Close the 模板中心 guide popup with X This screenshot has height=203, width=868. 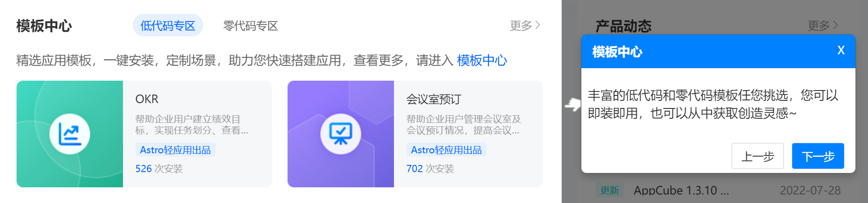tap(841, 50)
